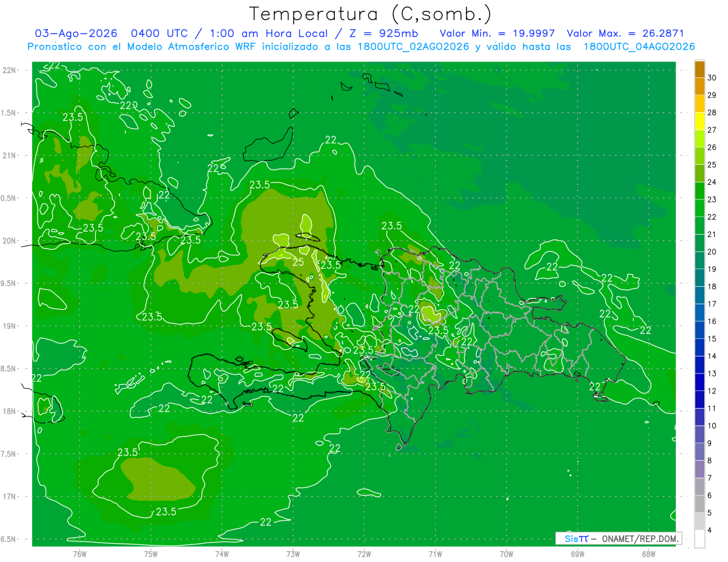728x562 pixels.
Task: Click the legend scale value "30"
Action: pyautogui.click(x=712, y=78)
